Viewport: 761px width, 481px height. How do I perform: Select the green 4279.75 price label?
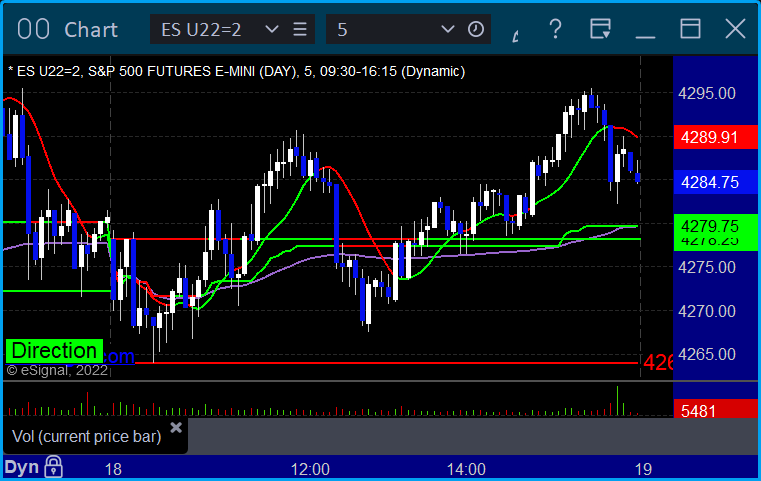[x=715, y=227]
